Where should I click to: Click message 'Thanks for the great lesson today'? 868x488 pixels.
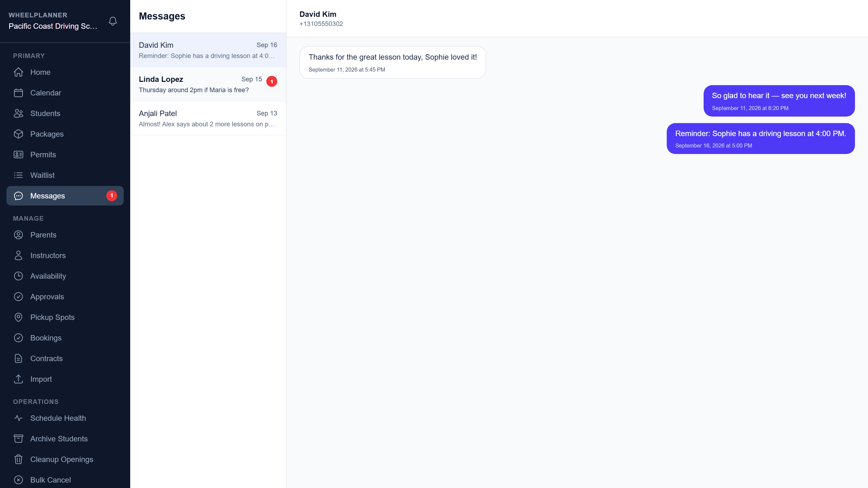(x=392, y=62)
